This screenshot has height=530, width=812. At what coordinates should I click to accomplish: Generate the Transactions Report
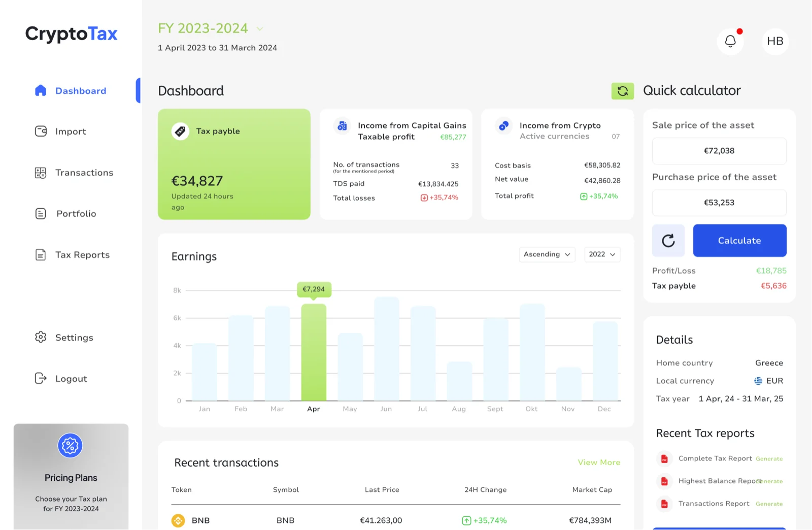[x=769, y=504]
